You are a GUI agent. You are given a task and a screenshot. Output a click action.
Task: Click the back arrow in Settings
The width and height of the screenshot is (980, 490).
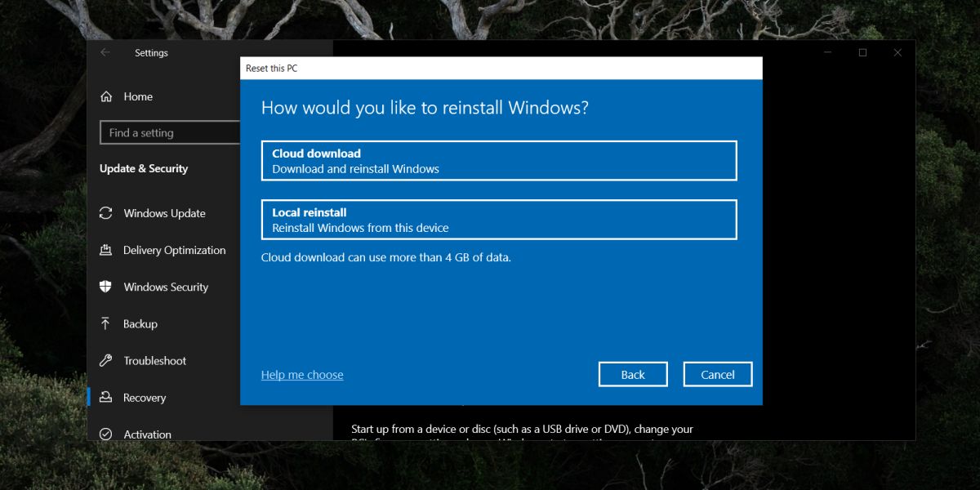coord(105,52)
